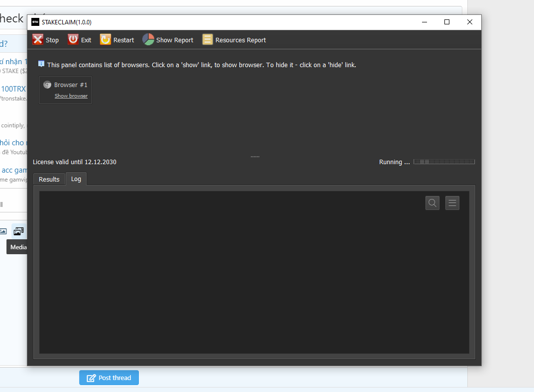Select the Log tab
Screen dimensions: 534x392
[x=76, y=179]
